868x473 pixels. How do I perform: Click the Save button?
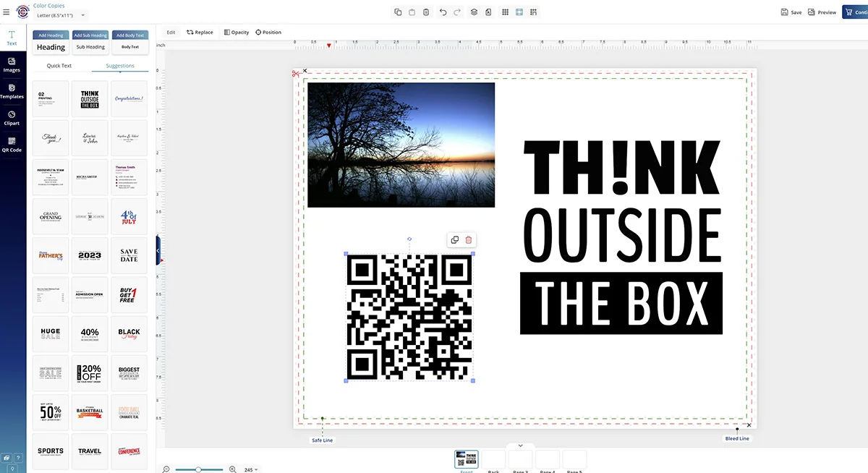[x=791, y=12]
